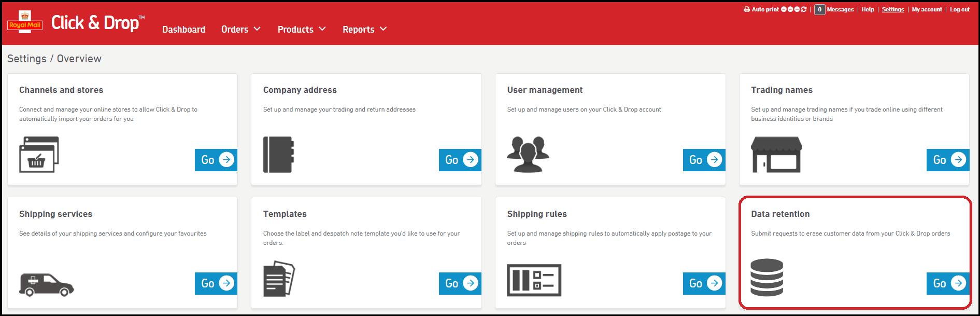The height and width of the screenshot is (316, 980).
Task: Click the 'Shipping rules' heading
Action: click(537, 214)
